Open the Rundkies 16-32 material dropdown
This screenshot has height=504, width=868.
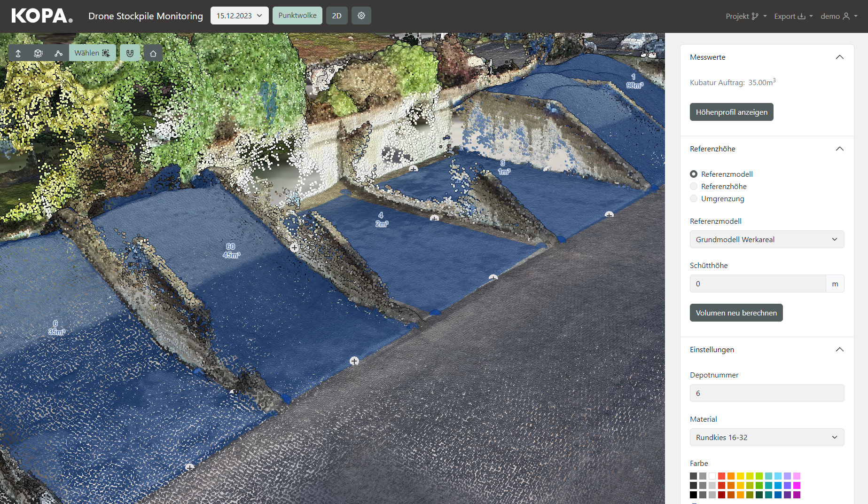point(767,437)
